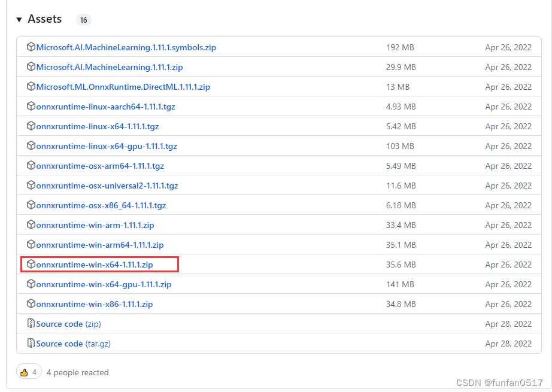
Task: Download onnxruntime-win-x86-1.11.1.zip
Action: (95, 304)
